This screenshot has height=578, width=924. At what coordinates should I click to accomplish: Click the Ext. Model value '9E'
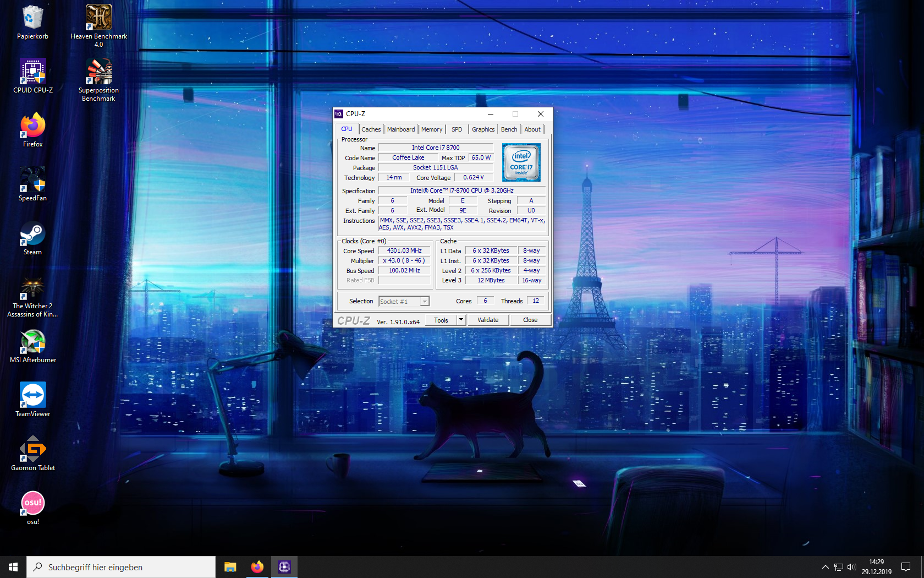[463, 210]
